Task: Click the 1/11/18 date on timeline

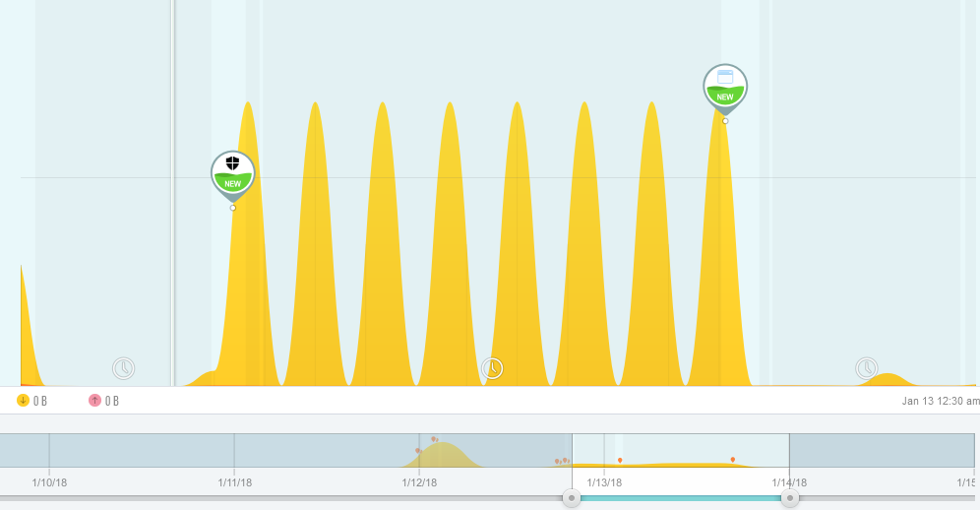Action: click(x=234, y=482)
